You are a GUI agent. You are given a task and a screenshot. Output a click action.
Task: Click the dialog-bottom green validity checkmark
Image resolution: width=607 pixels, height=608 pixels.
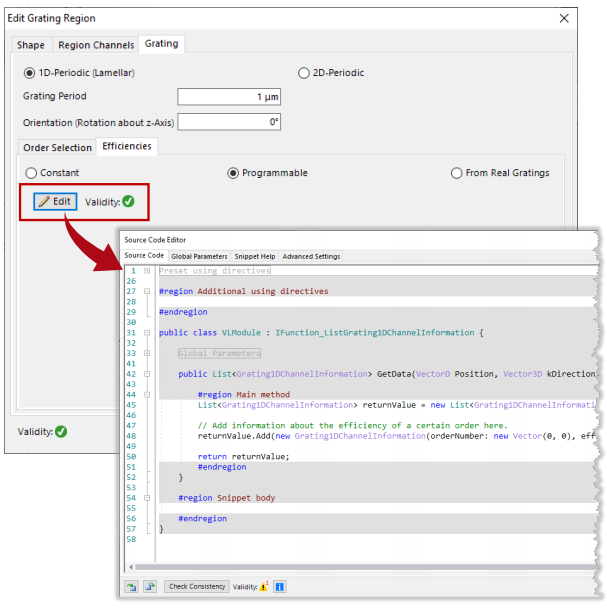coord(61,431)
